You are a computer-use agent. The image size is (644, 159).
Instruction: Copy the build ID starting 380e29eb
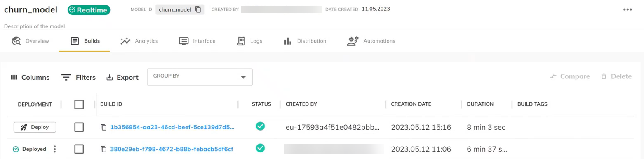pyautogui.click(x=103, y=149)
